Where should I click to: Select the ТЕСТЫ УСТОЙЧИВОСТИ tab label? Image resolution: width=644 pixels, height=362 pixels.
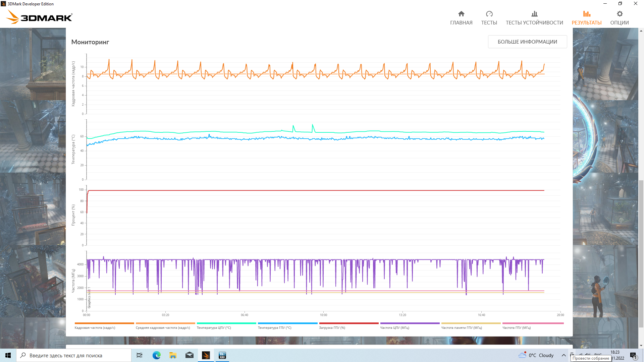534,23
